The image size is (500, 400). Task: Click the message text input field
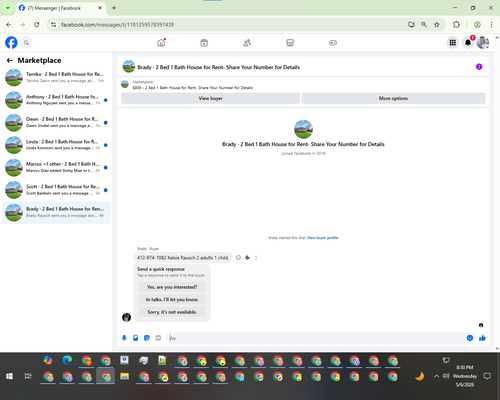(x=317, y=338)
